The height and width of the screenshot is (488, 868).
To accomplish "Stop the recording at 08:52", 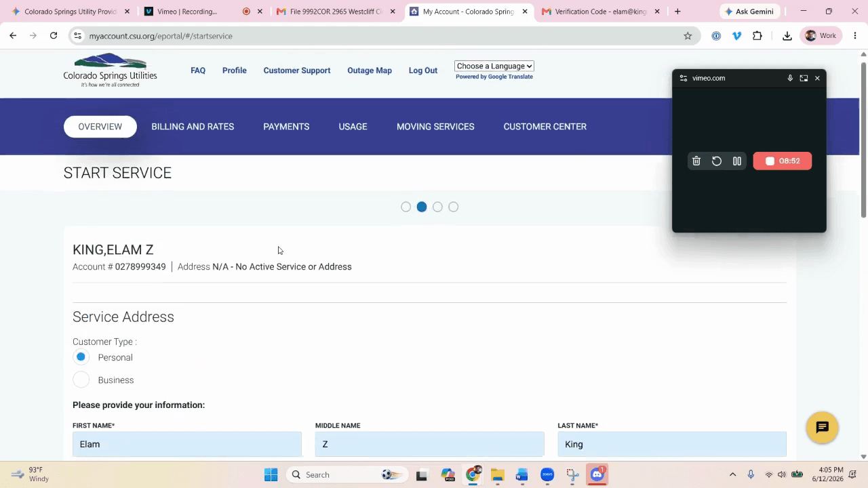I will [x=783, y=161].
